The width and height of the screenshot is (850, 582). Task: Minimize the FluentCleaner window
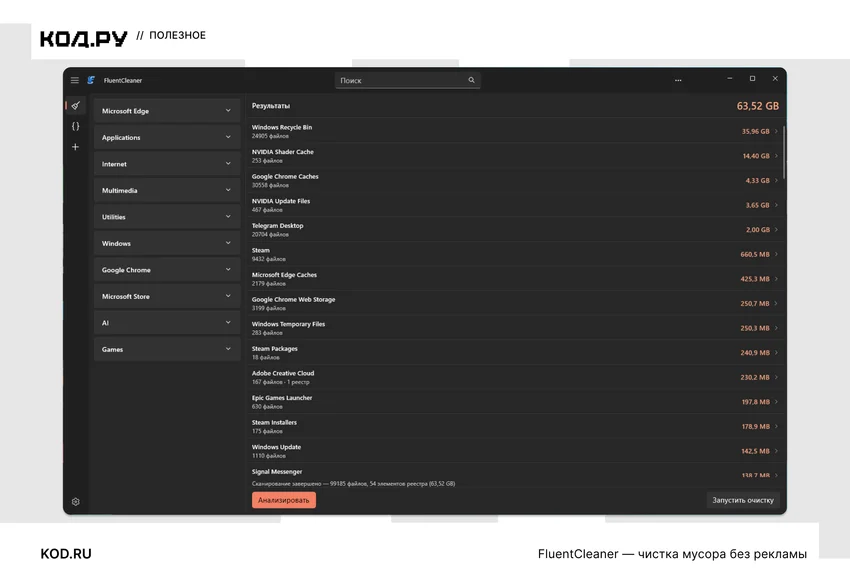tap(730, 79)
